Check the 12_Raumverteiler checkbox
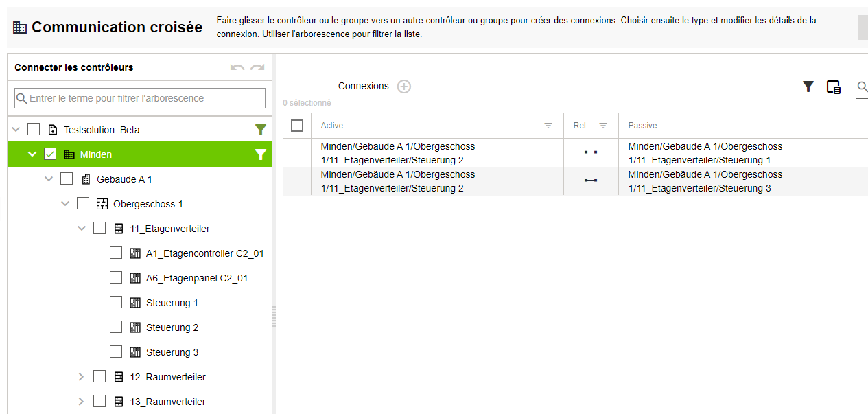 pos(99,376)
